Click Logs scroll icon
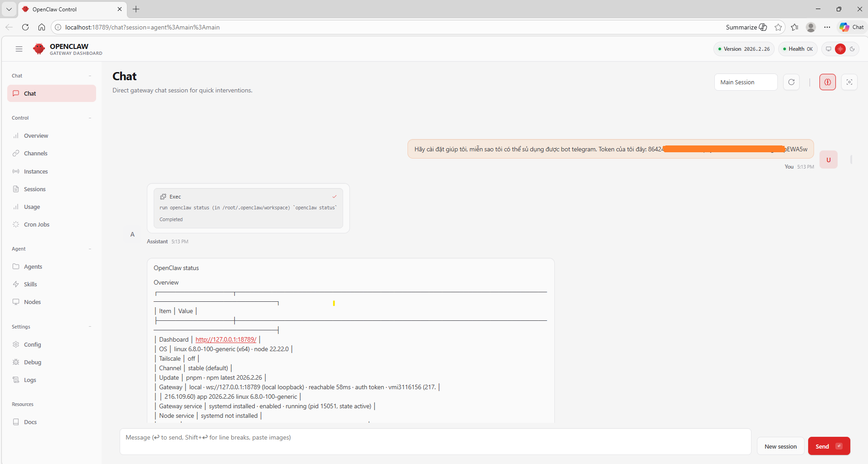 tap(16, 380)
